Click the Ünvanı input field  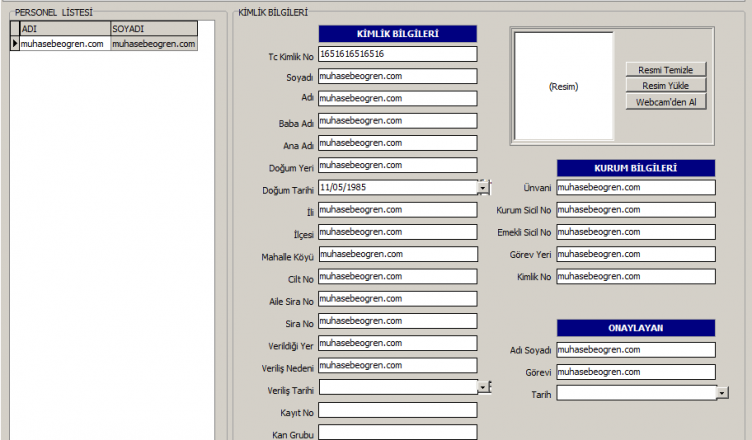pos(636,187)
